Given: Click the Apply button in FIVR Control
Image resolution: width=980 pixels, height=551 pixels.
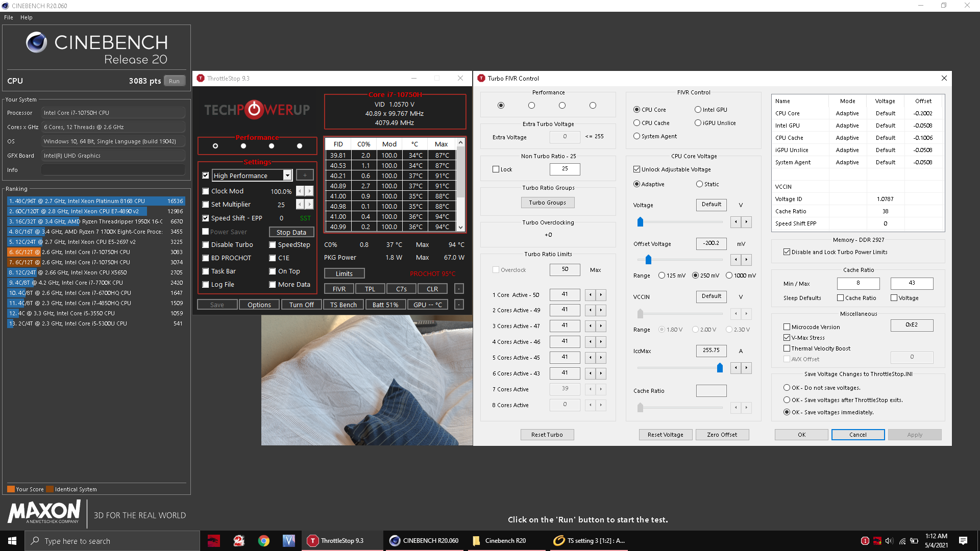Looking at the screenshot, I should point(915,435).
